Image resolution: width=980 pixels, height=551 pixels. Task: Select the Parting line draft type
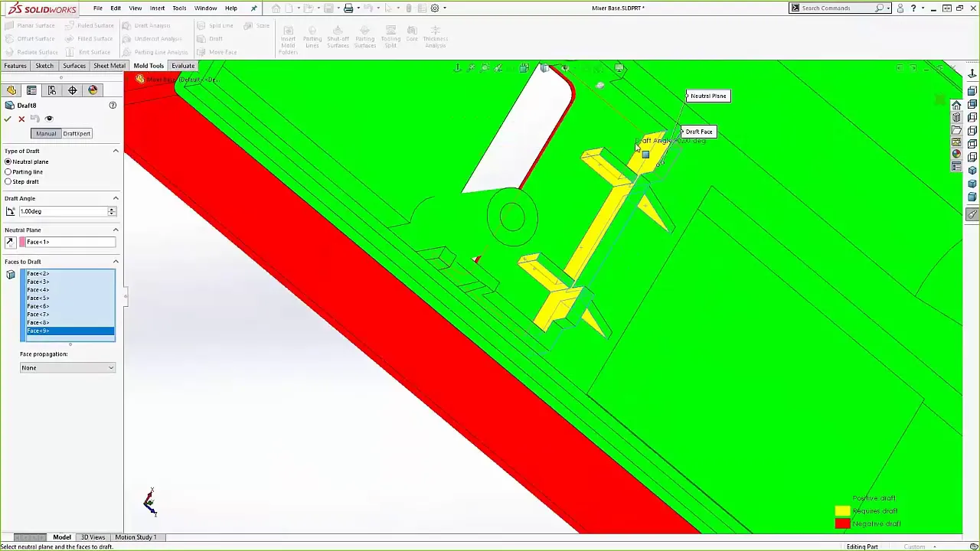coord(8,171)
